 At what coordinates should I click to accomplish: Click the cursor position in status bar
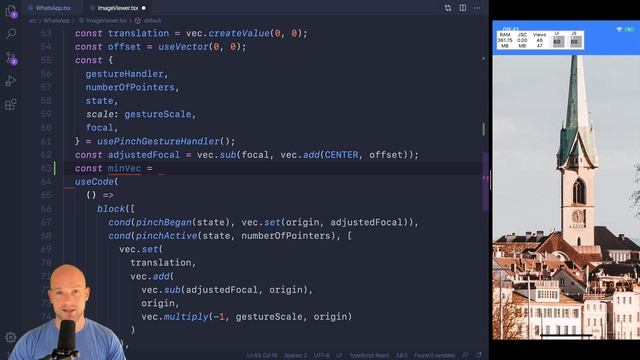pyautogui.click(x=262, y=356)
